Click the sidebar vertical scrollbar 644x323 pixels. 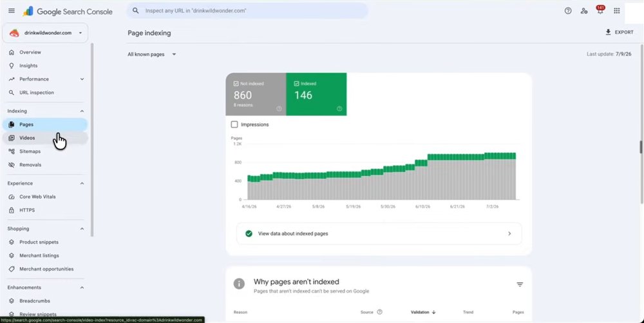coord(92,140)
